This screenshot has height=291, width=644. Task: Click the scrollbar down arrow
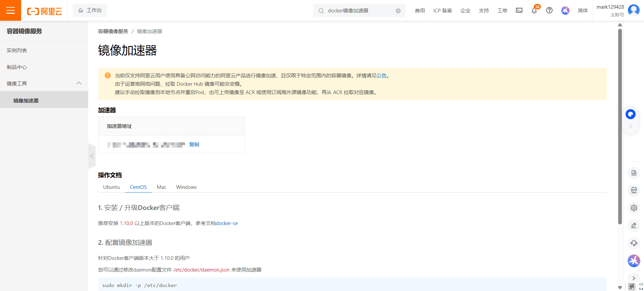(x=620, y=288)
